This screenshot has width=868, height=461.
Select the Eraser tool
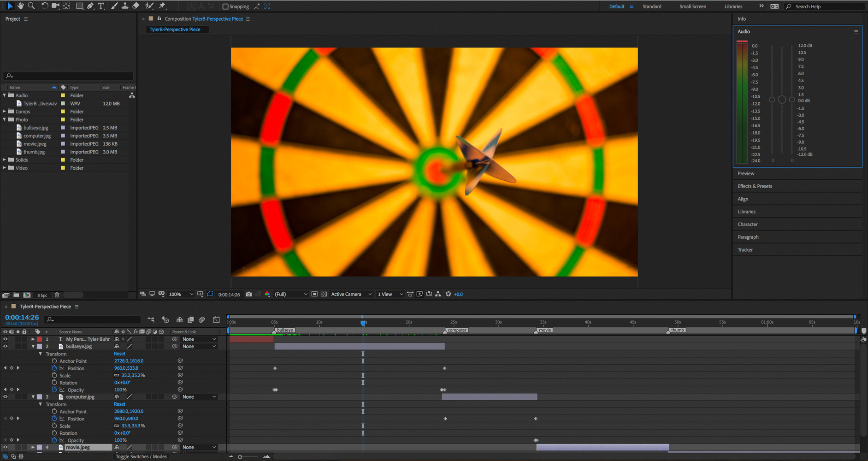136,6
